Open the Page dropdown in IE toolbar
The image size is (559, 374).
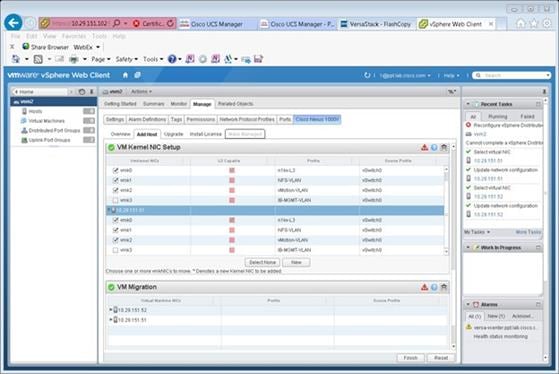[101, 59]
